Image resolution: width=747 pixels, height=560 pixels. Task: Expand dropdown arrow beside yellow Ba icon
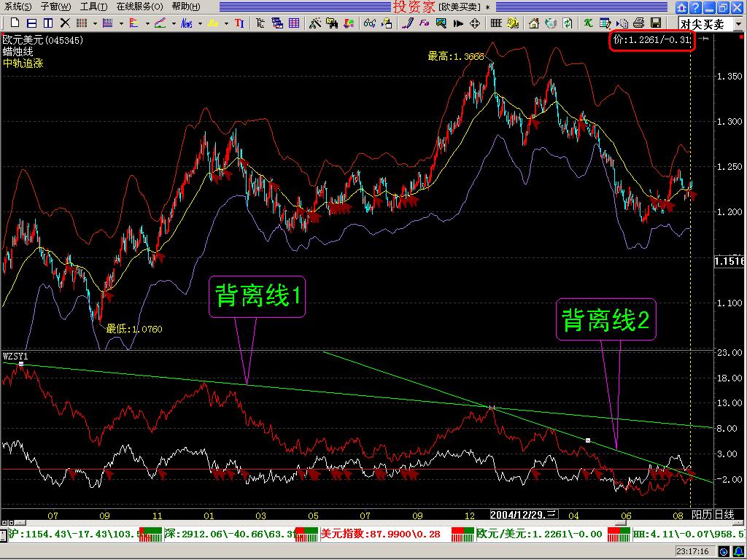tap(226, 23)
